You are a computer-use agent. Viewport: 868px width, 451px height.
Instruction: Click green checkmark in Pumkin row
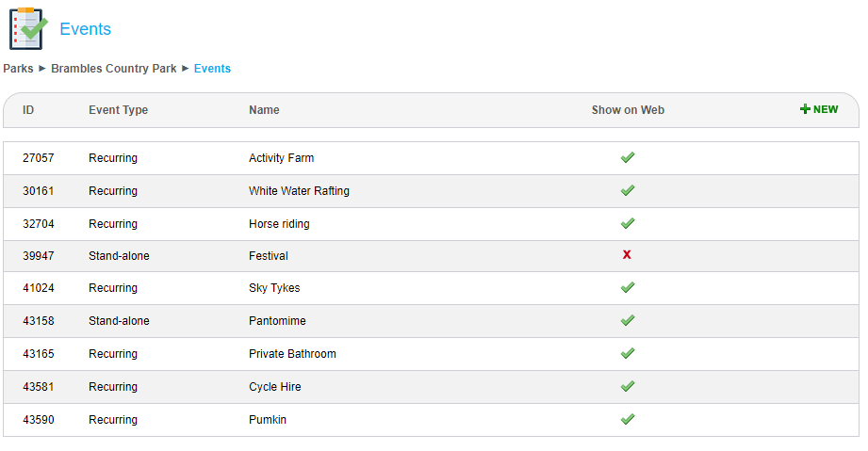(x=628, y=419)
